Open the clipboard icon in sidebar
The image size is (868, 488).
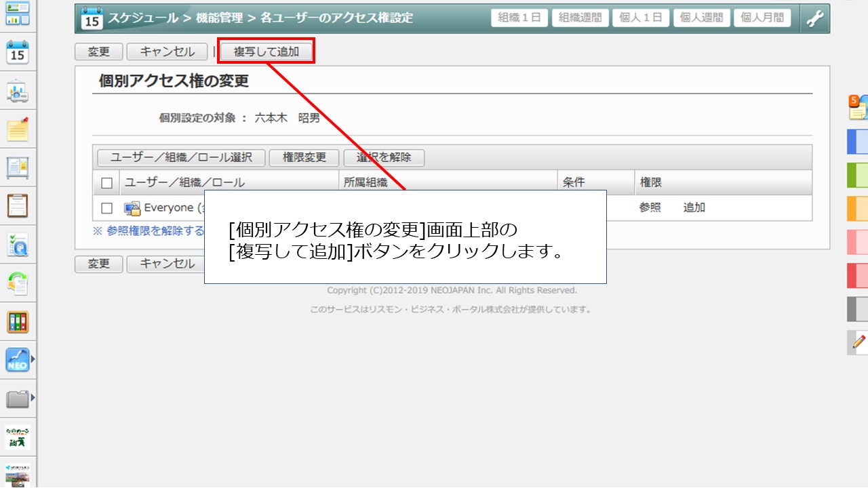(x=18, y=205)
